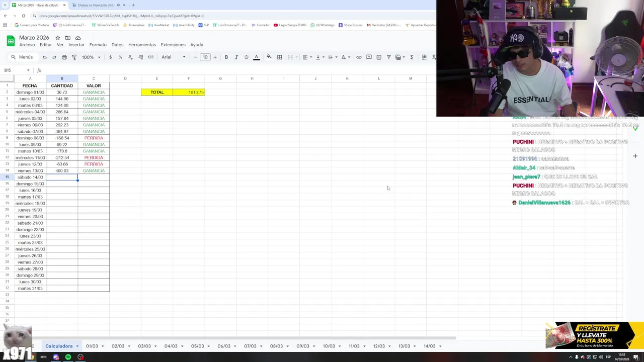
Task: Open vertical align dropdown
Action: [319, 57]
